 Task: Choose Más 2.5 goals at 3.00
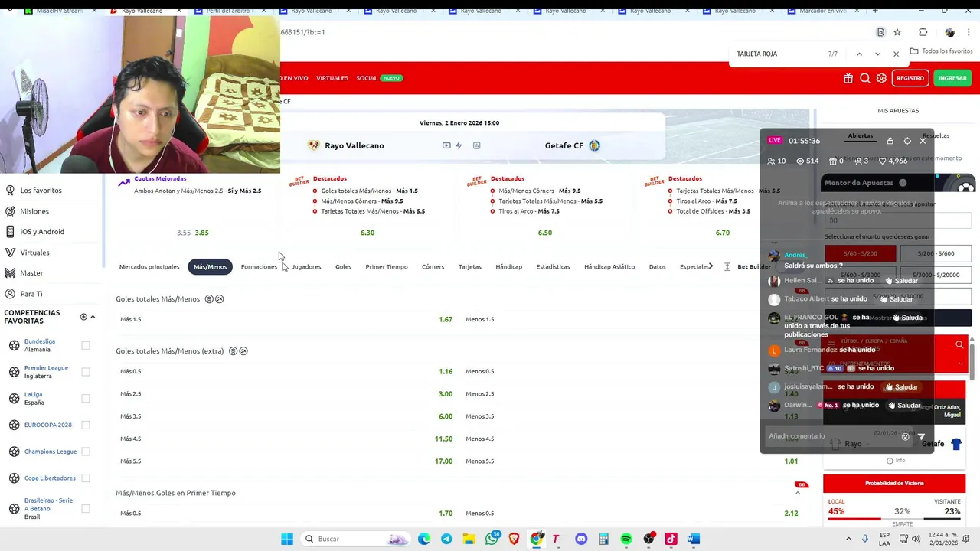click(x=286, y=393)
